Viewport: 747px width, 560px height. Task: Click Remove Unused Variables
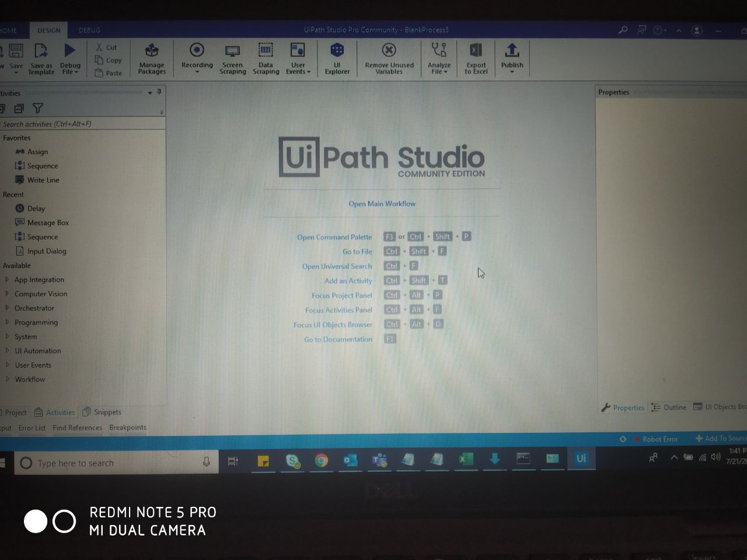click(x=389, y=58)
